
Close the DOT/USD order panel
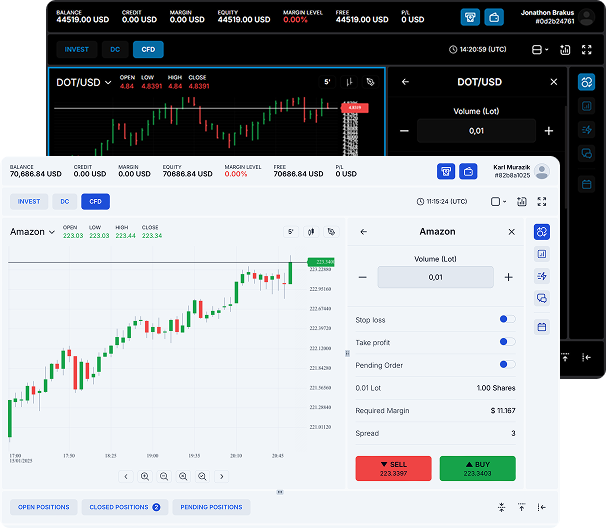[554, 82]
